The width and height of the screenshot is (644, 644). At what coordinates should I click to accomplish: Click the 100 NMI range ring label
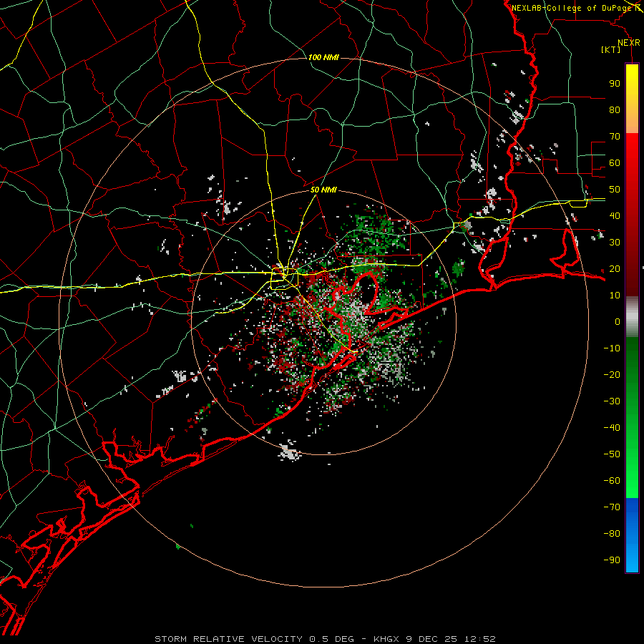click(323, 57)
